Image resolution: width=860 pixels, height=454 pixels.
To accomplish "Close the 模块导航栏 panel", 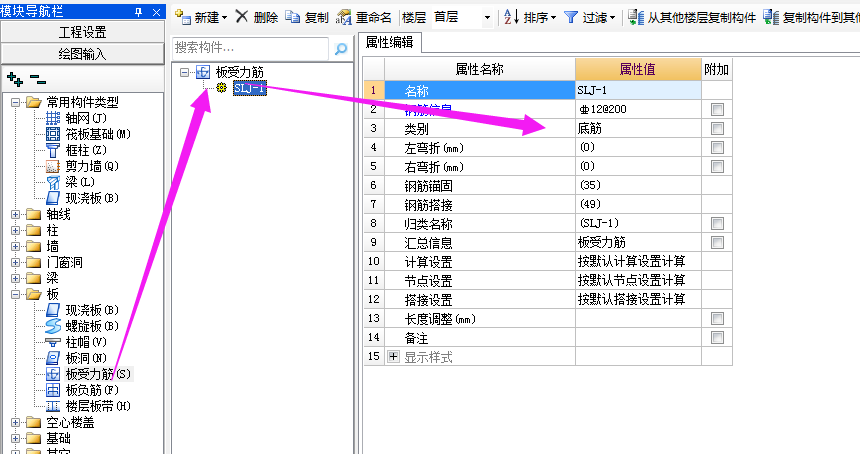I will (x=156, y=12).
